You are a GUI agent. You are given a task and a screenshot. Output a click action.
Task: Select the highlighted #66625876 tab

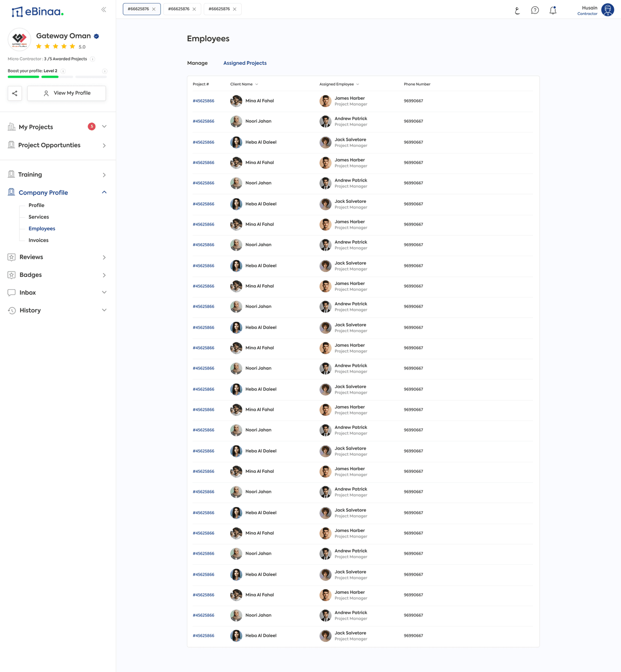point(142,9)
